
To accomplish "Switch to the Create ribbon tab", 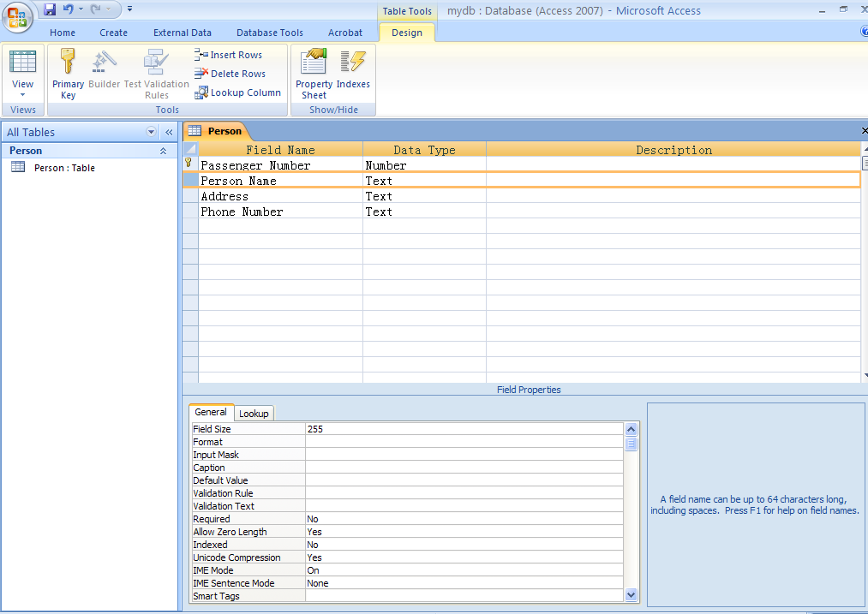I will [x=113, y=33].
